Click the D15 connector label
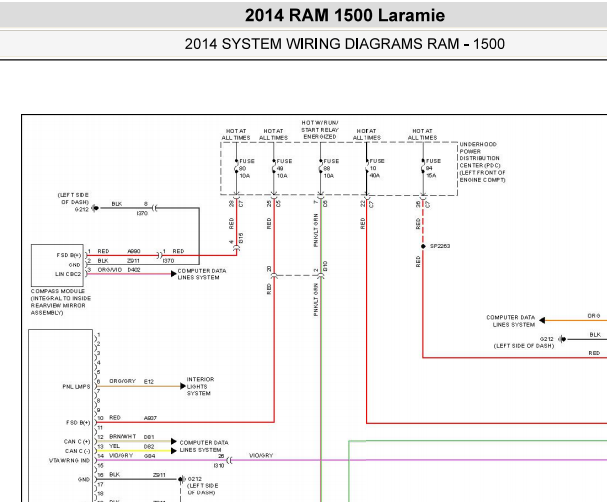Image resolution: width=607 pixels, height=502 pixels. (241, 238)
